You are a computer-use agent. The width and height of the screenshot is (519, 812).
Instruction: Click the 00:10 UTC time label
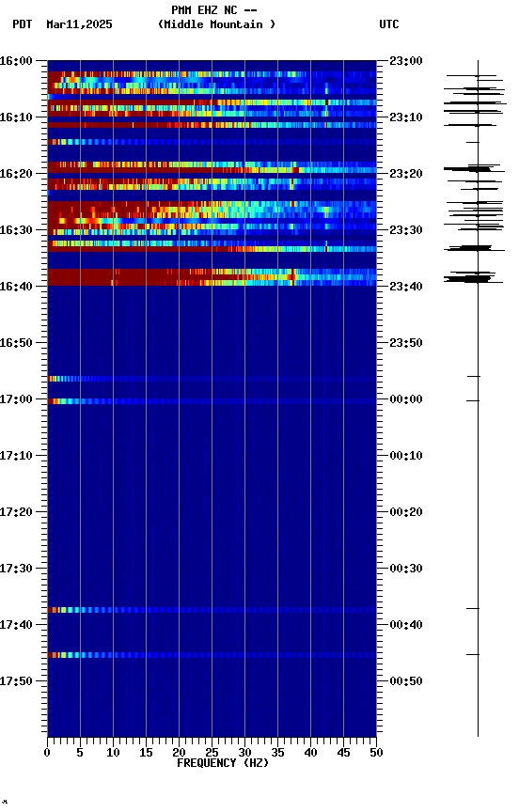pyautogui.click(x=406, y=456)
